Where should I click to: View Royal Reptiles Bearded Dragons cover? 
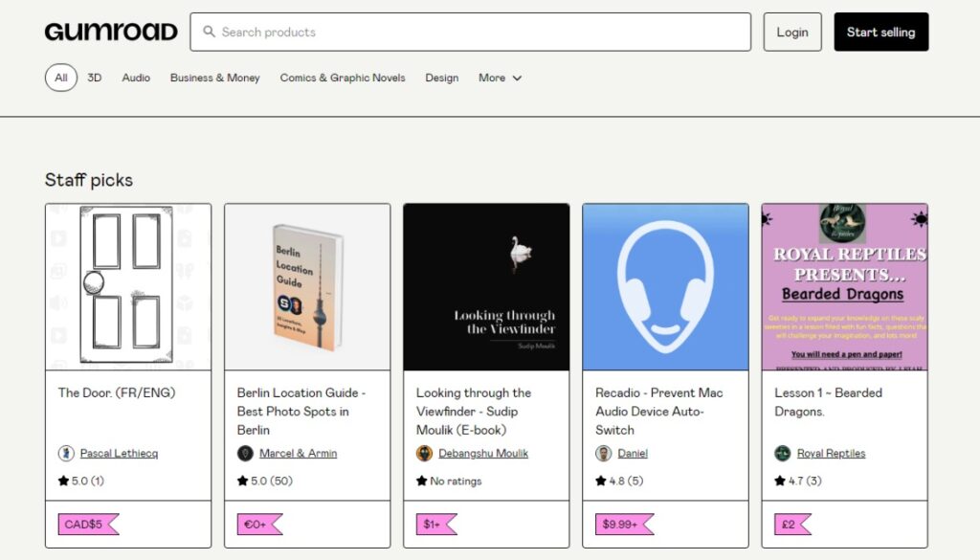(844, 287)
